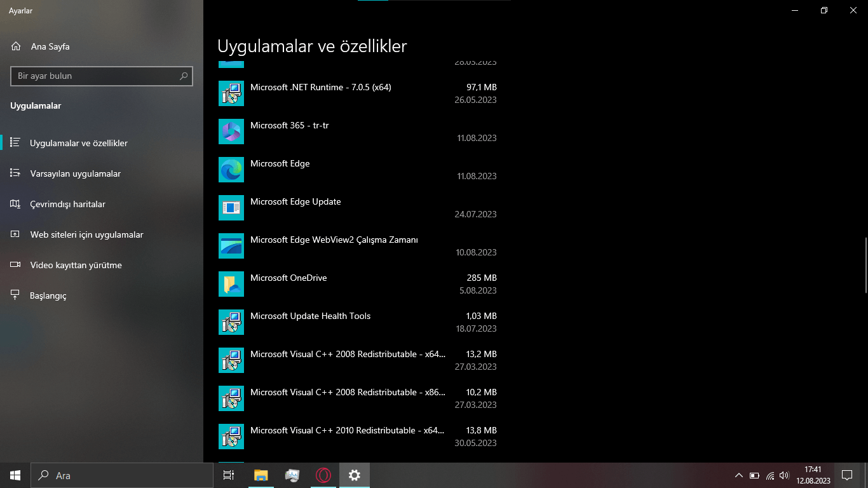
Task: Click the Microsoft Update Health Tools icon
Action: (231, 322)
